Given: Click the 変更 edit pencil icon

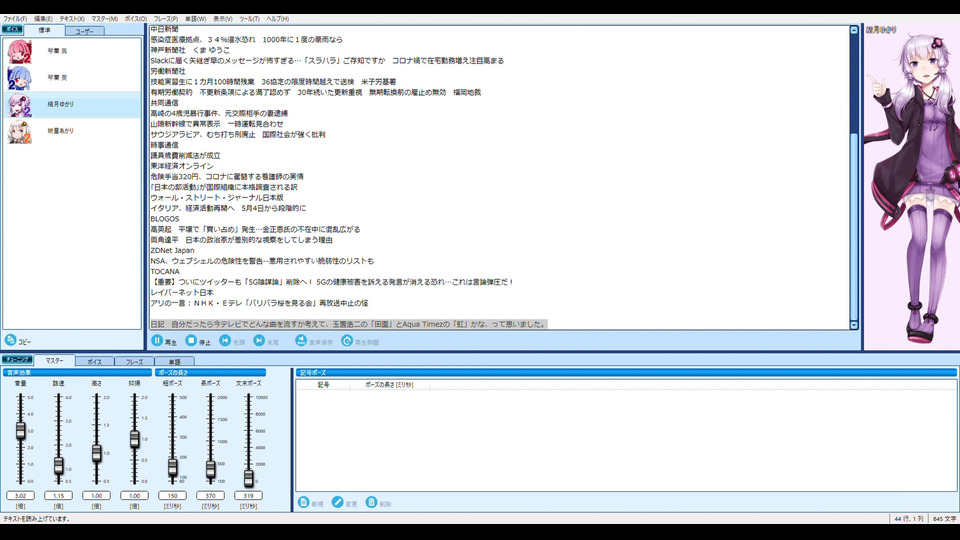Looking at the screenshot, I should click(x=337, y=502).
